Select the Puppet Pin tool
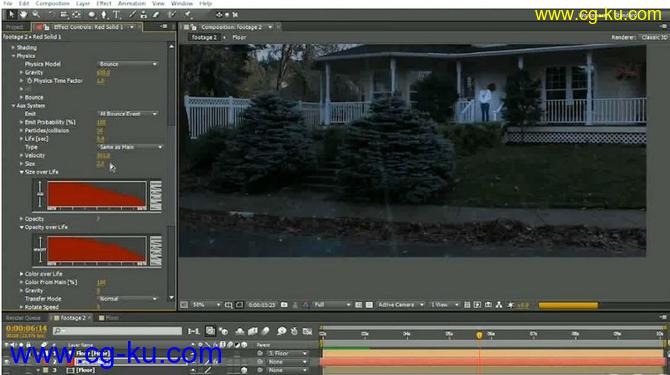Viewport: 670px width, 375px height. [x=188, y=15]
